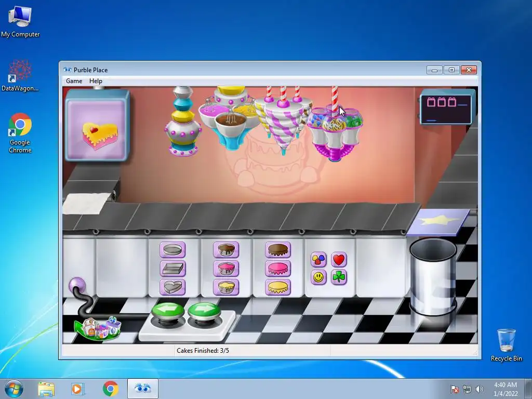Choose the pink strawberry batter cake button
This screenshot has height=399, width=532.
[x=226, y=269]
